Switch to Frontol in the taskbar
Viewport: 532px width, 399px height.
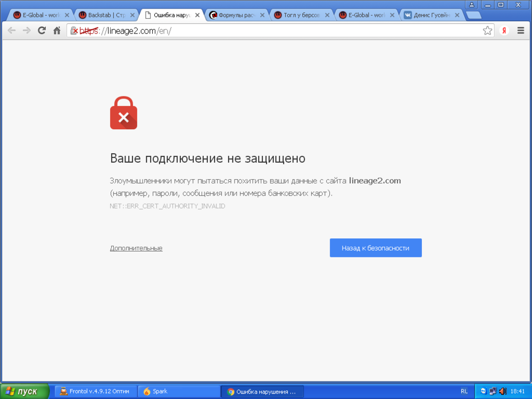tap(96, 392)
